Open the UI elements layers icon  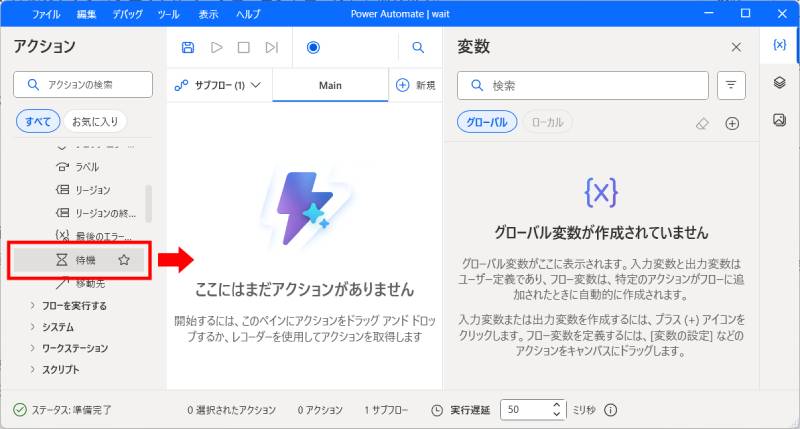(780, 83)
